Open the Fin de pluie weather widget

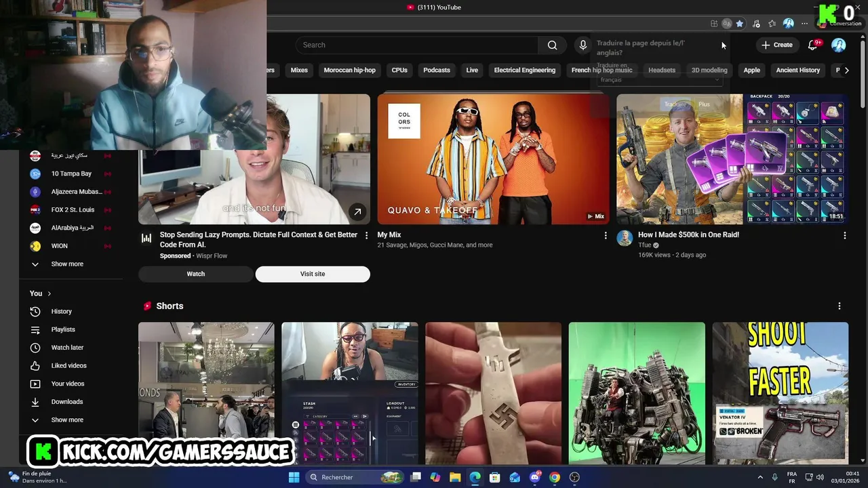(x=39, y=477)
